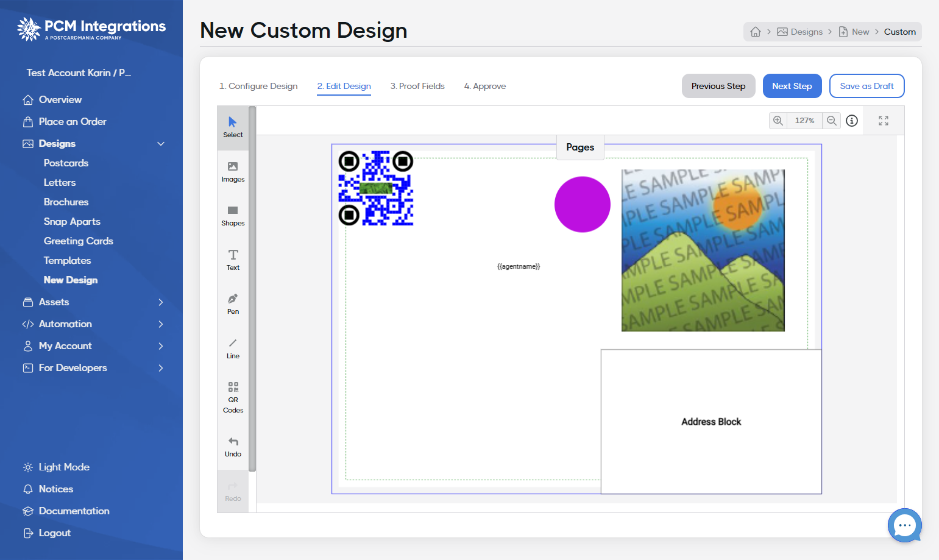This screenshot has height=560, width=939.
Task: Click the PCM Integrations logo
Action: point(91,29)
